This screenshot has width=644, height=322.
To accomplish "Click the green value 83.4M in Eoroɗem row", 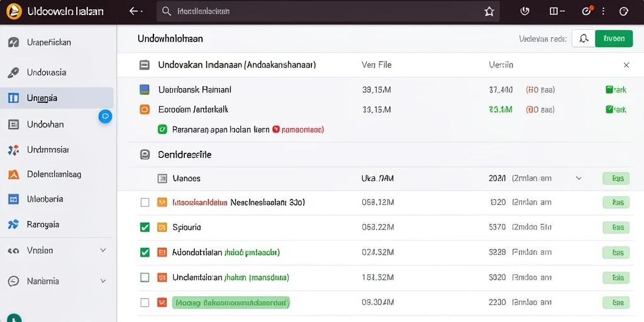I will [501, 109].
